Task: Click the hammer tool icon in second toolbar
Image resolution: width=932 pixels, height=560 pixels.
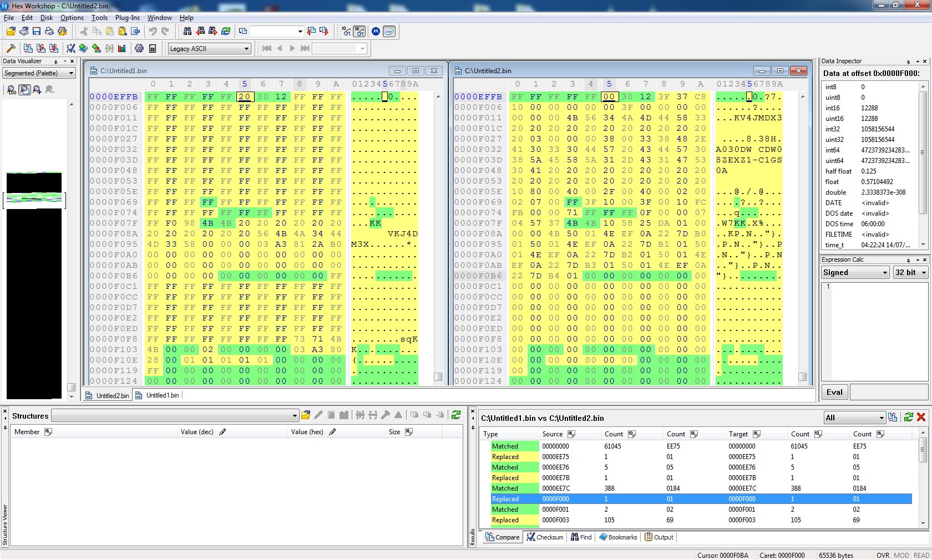Action: pyautogui.click(x=11, y=49)
